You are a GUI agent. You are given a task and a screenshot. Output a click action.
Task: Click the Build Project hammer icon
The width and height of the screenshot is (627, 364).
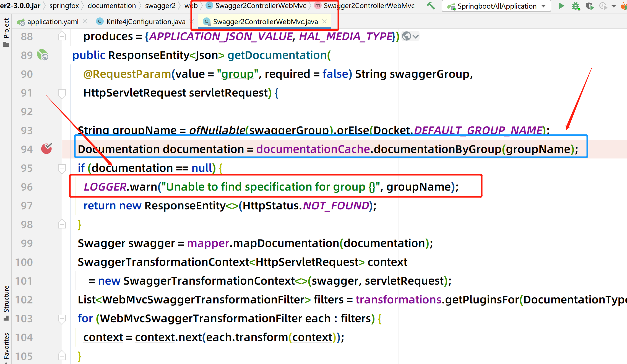pyautogui.click(x=431, y=6)
